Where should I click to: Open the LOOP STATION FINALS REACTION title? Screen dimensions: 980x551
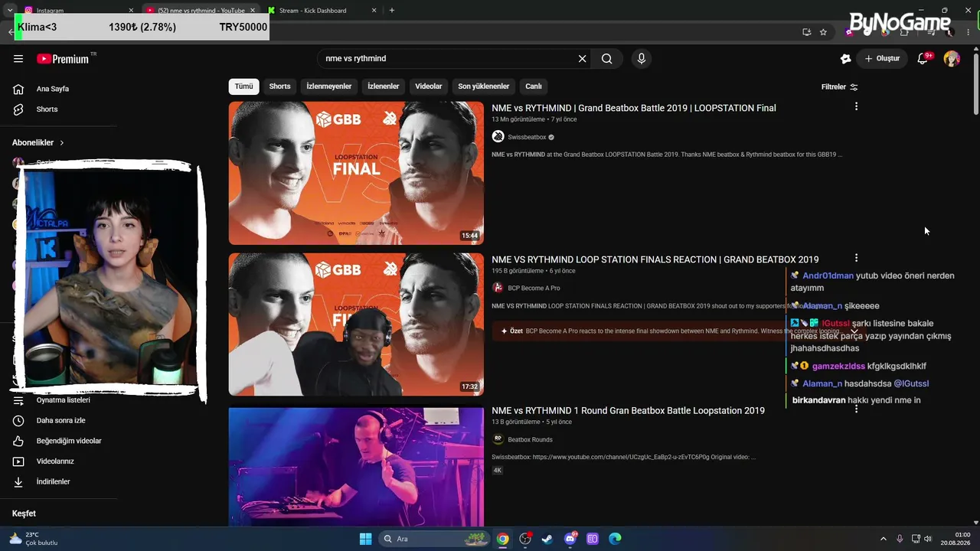click(x=655, y=260)
